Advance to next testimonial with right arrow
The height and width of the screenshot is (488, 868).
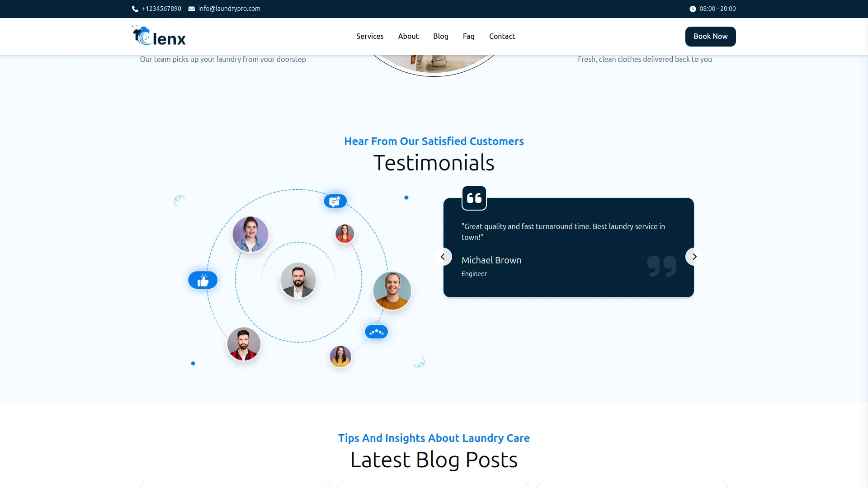coord(694,257)
